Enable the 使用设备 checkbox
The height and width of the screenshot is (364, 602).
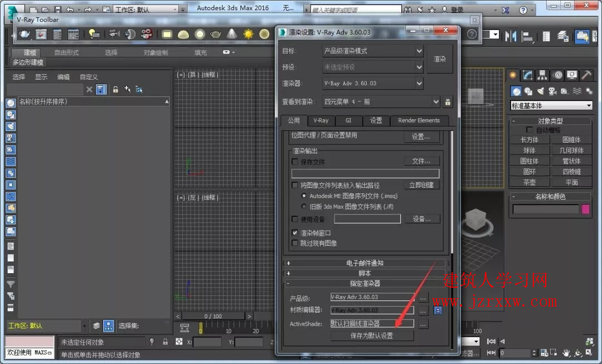click(x=295, y=219)
